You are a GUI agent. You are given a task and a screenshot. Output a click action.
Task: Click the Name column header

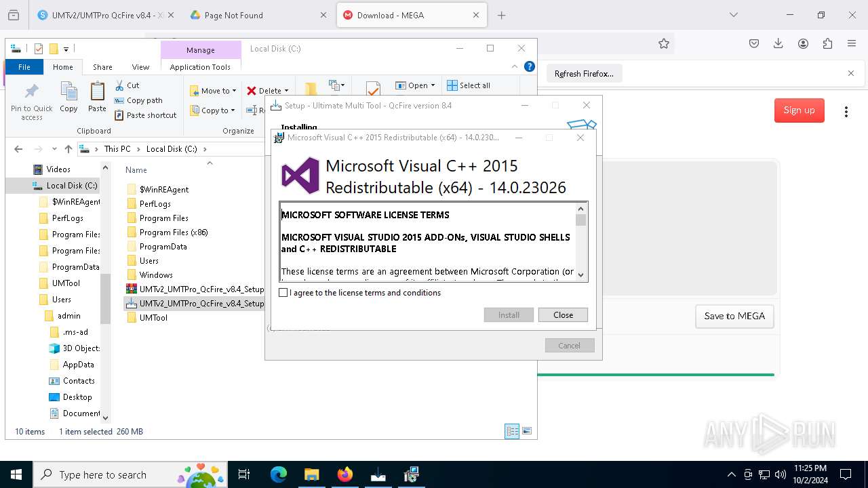click(136, 170)
